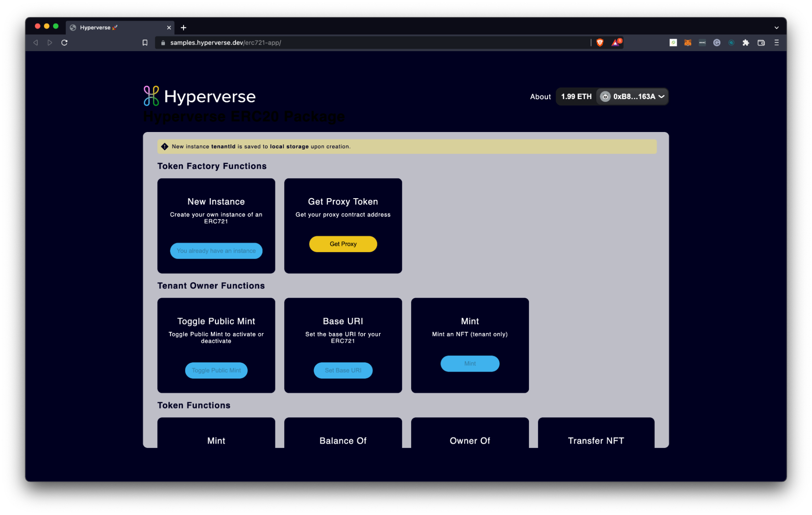Open the Transfer NFT card
Viewport: 812px width, 515px height.
click(596, 433)
